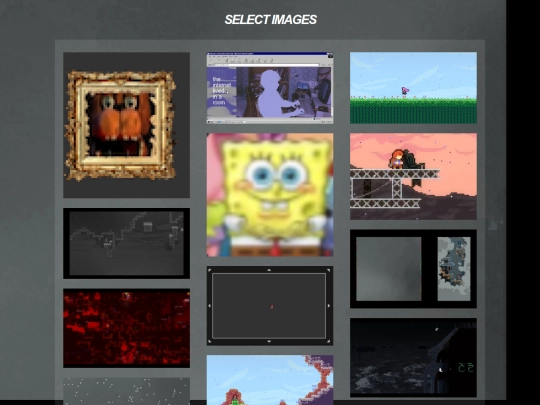540x405 pixels.
Task: Select the 'internet lived in a room' browser screenshot
Action: 270,88
